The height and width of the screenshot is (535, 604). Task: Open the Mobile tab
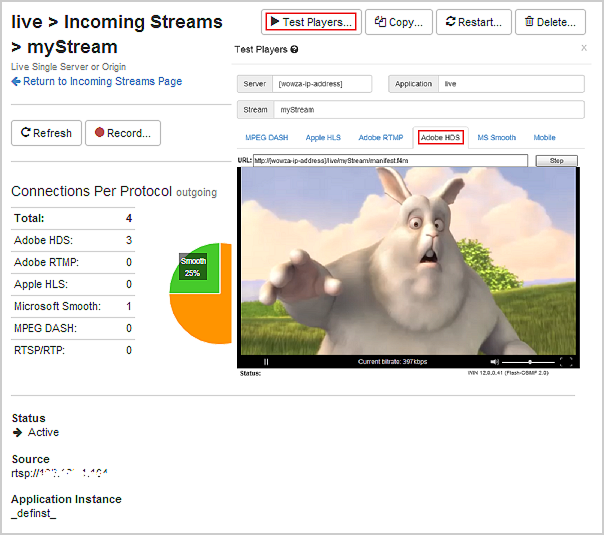(544, 138)
